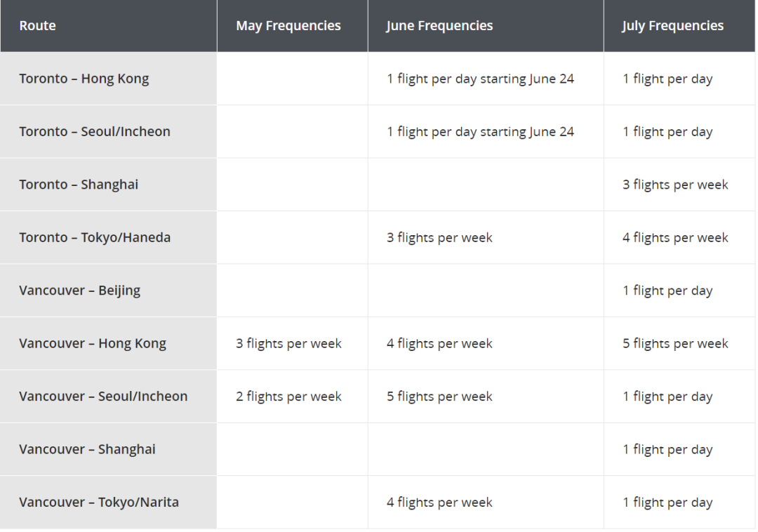This screenshot has height=532, width=758.
Task: Select Vancouver – Tokyo/Narita June 4 flights cell
Action: click(x=486, y=502)
